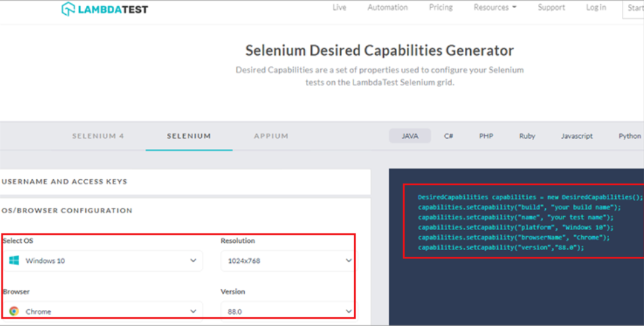
Task: Click the LambdaTest logo
Action: click(105, 9)
